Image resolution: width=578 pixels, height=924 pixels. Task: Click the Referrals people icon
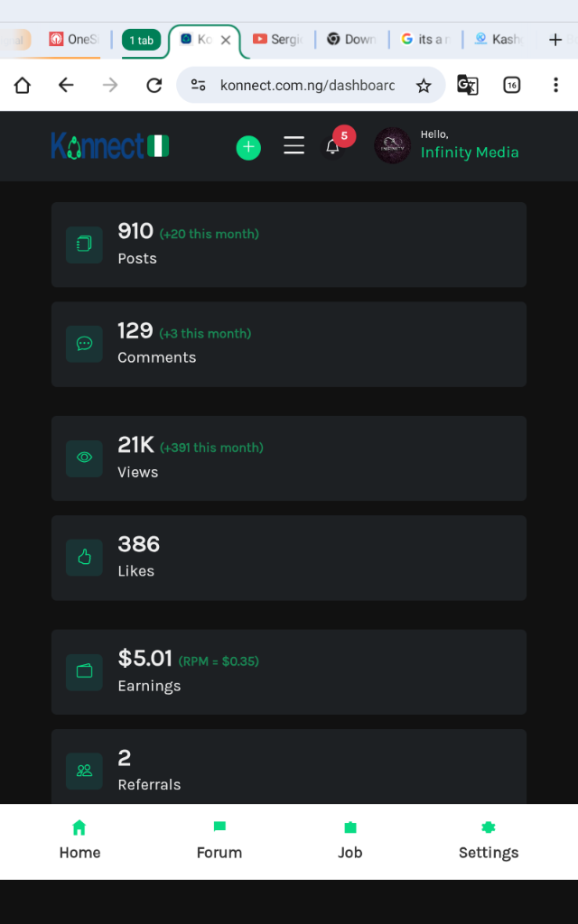point(85,771)
